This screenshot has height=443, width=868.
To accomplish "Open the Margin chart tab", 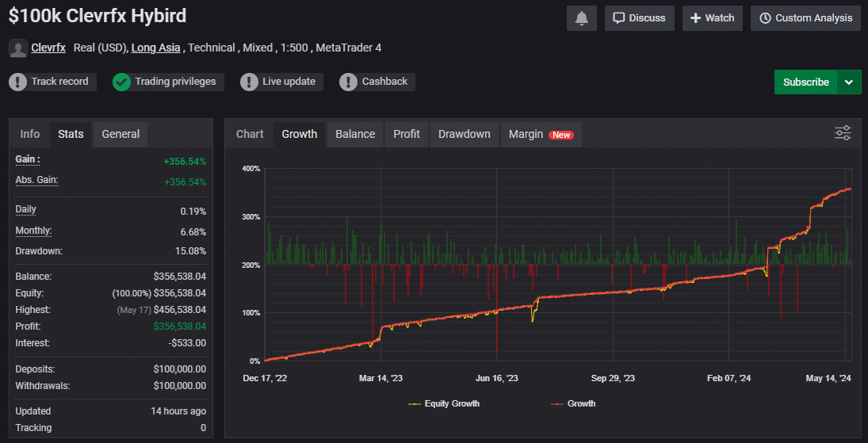I will tap(541, 134).
